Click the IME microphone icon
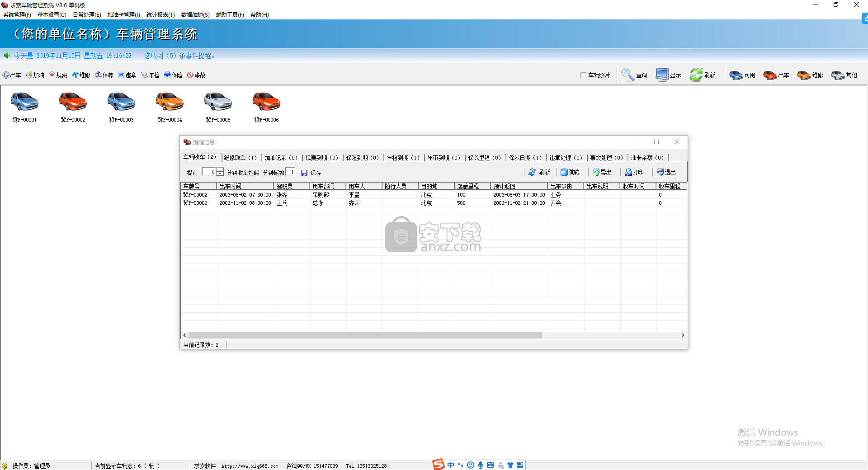Image resolution: width=868 pixels, height=470 pixels. tap(481, 465)
